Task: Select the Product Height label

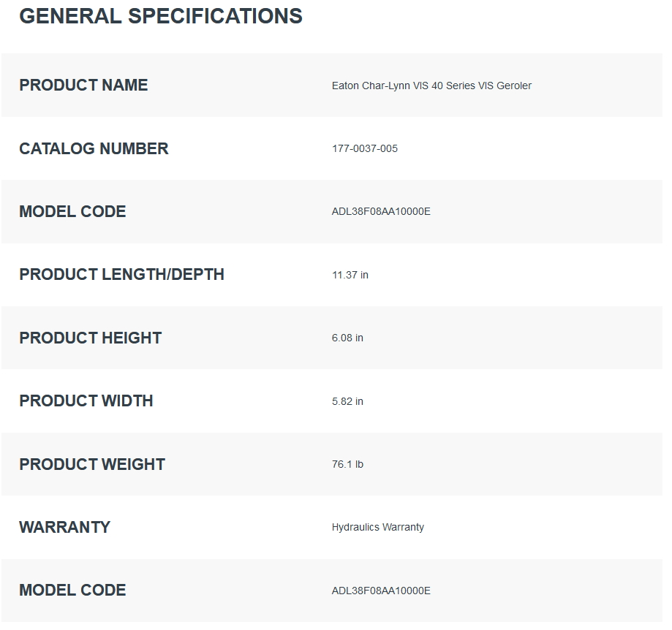Action: [x=91, y=338]
